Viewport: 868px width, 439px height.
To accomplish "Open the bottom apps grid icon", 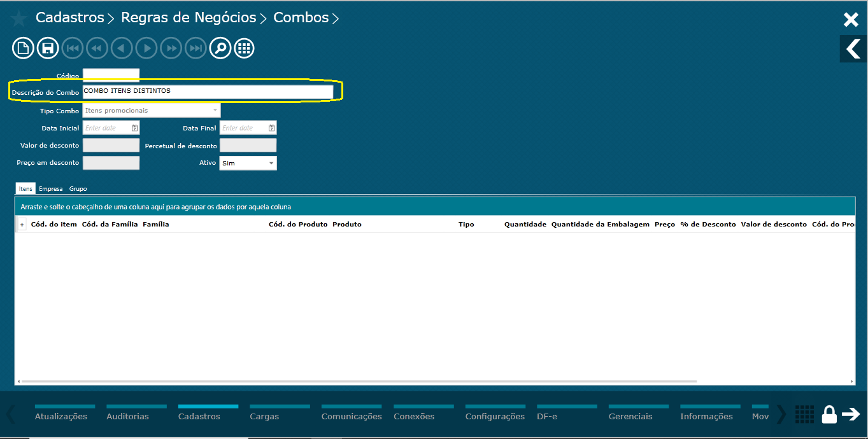I will click(x=805, y=414).
